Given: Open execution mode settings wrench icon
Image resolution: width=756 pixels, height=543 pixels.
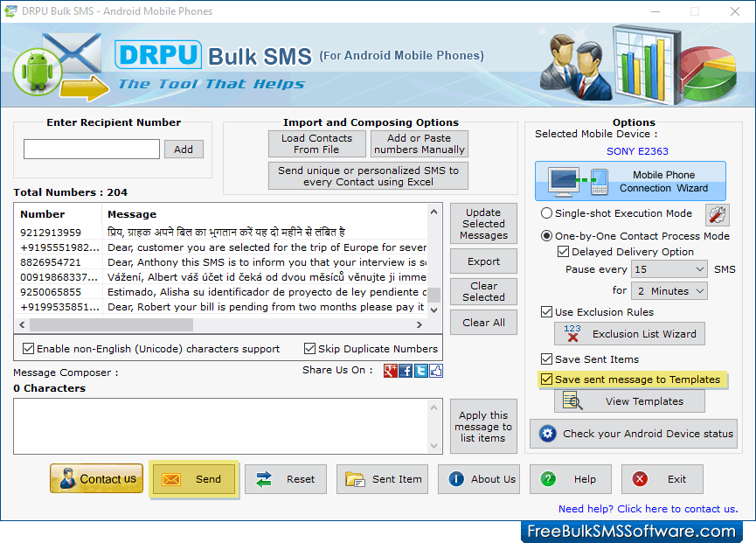Looking at the screenshot, I should click(x=718, y=214).
